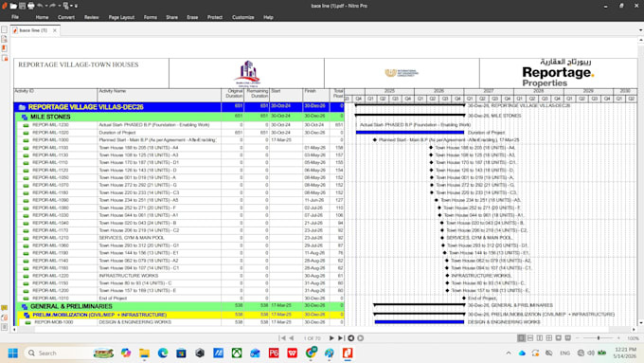Show hidden system tray icons chevron

(509, 354)
